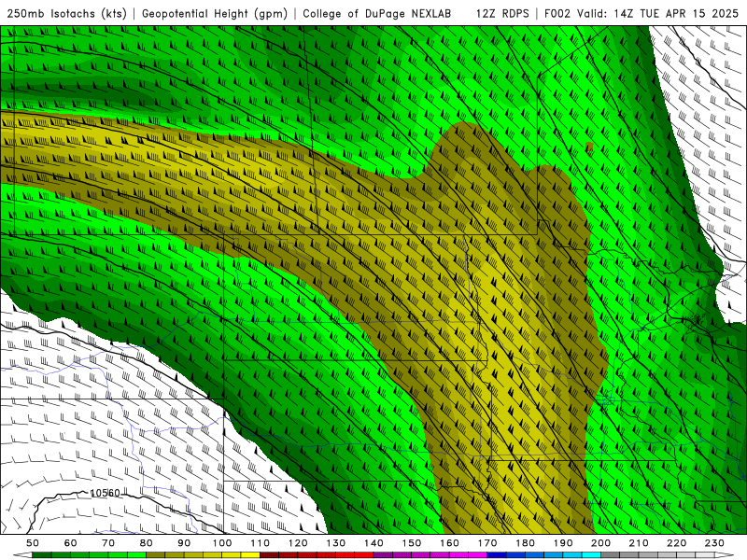Click the 200 kt legend label
This screenshot has height=560, width=747.
[x=600, y=543]
